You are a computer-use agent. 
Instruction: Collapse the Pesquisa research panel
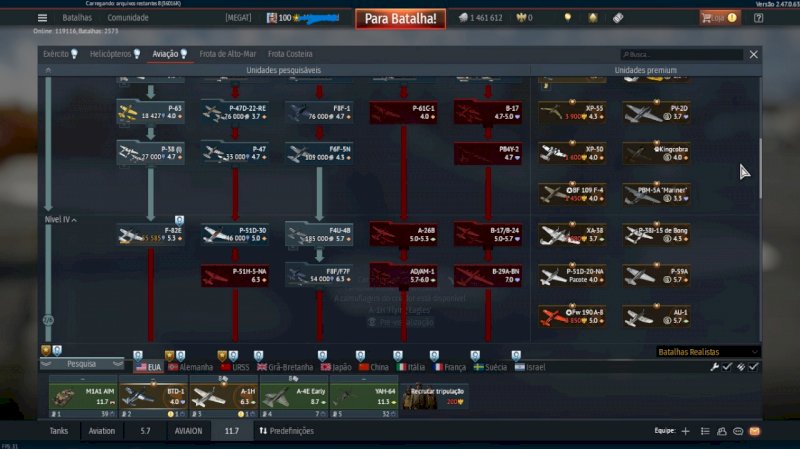point(82,364)
